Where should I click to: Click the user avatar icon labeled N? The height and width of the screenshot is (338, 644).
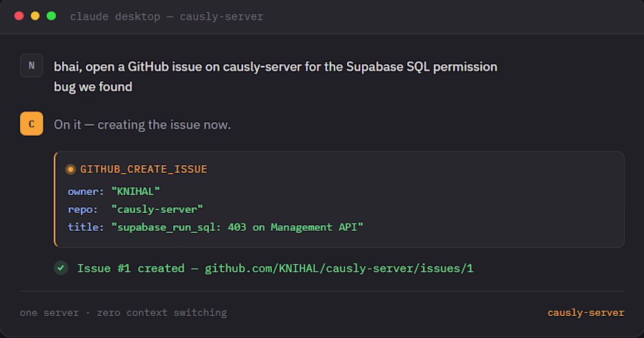pyautogui.click(x=31, y=66)
